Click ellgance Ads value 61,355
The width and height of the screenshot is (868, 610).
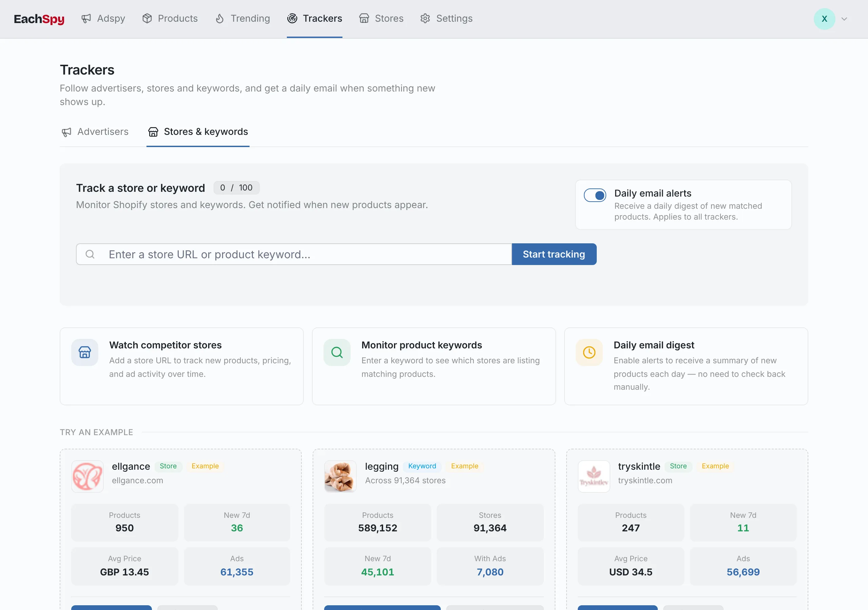point(237,572)
